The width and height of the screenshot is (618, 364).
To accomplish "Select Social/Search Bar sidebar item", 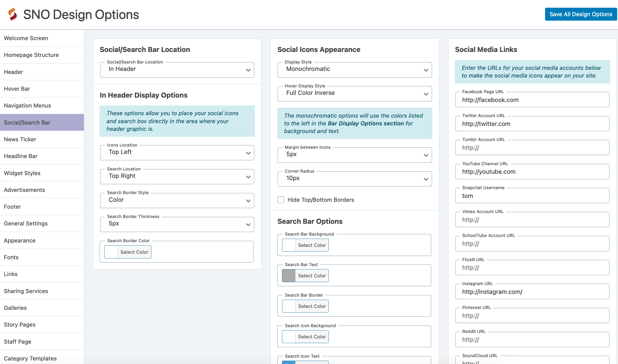I will [42, 123].
